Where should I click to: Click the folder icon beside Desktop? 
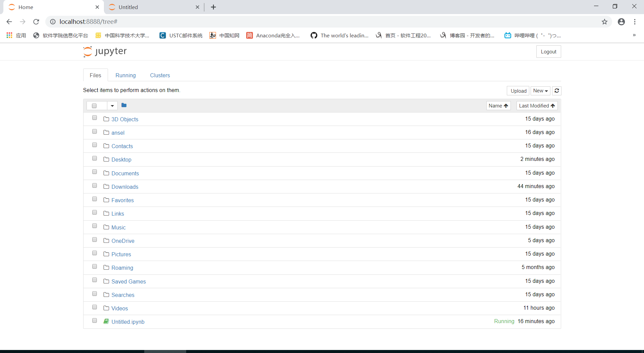click(106, 159)
